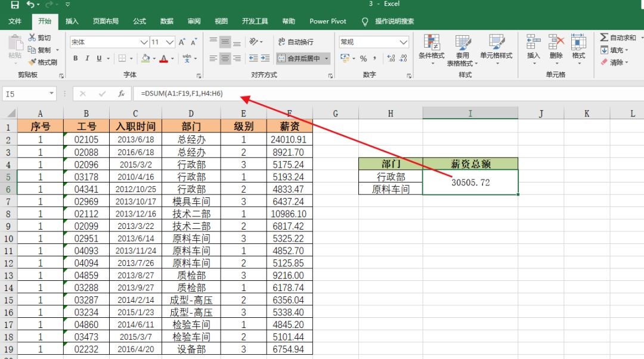
Task: Align text left
Action: coord(213,58)
